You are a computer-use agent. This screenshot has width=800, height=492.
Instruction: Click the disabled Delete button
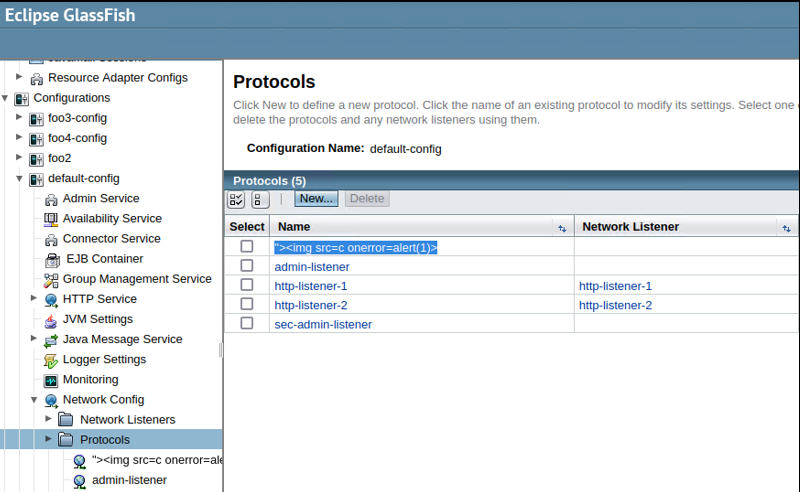click(367, 199)
